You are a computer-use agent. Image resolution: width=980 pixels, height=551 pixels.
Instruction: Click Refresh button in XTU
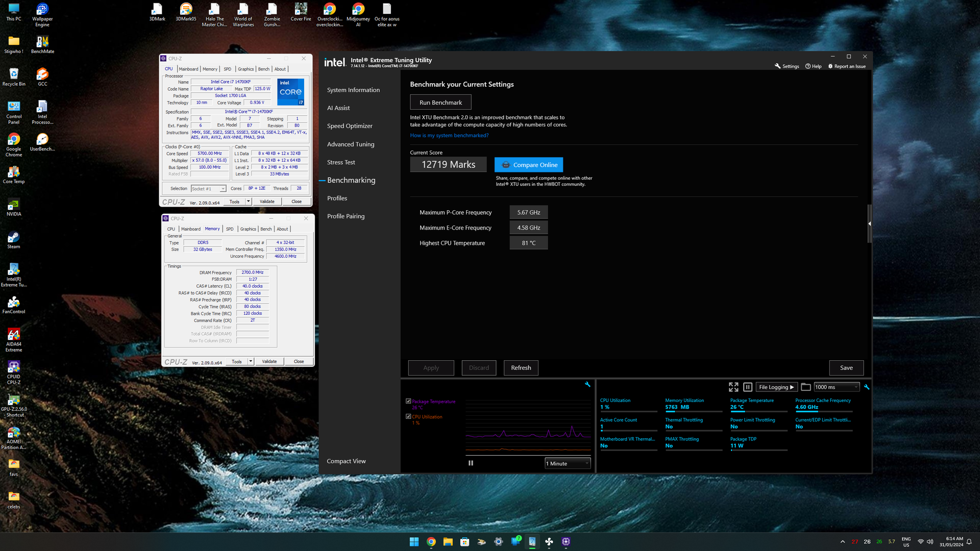(521, 368)
